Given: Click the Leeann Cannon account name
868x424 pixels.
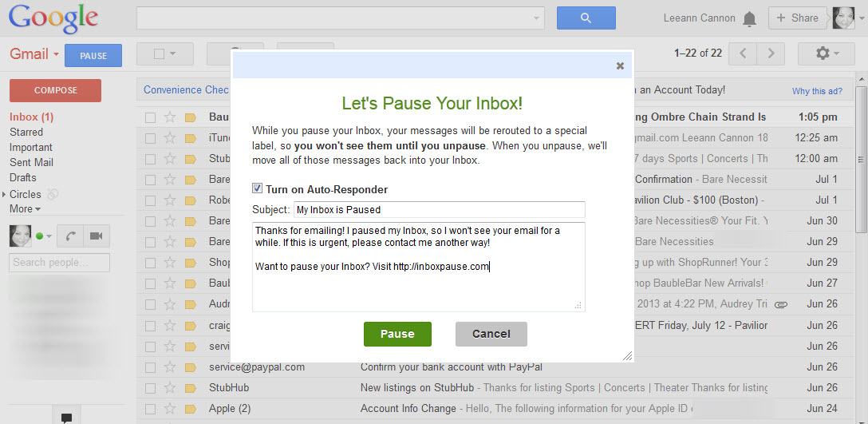Looking at the screenshot, I should [699, 18].
